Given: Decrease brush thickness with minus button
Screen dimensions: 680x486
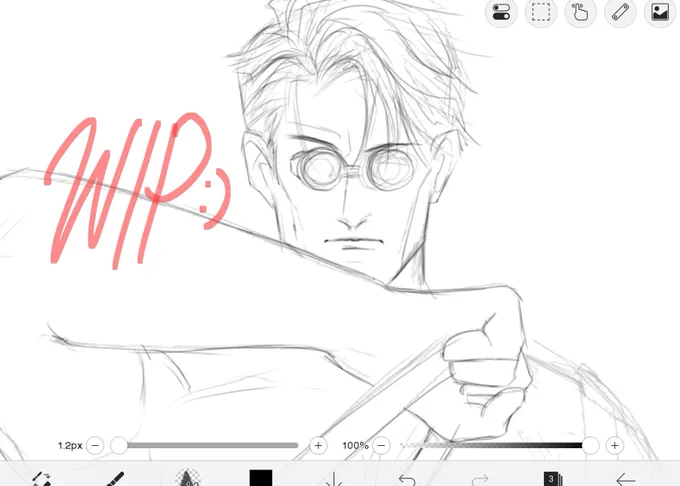Looking at the screenshot, I should coord(95,445).
